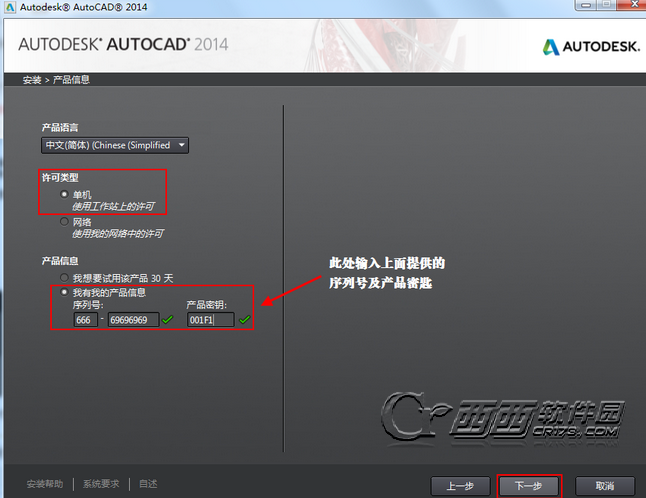Maximize the installer window

pyautogui.click(x=606, y=5)
